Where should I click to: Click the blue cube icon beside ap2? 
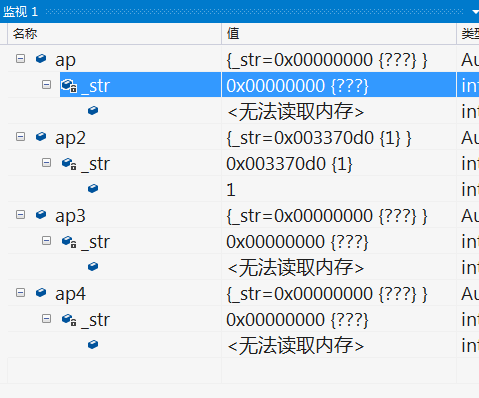[x=41, y=137]
